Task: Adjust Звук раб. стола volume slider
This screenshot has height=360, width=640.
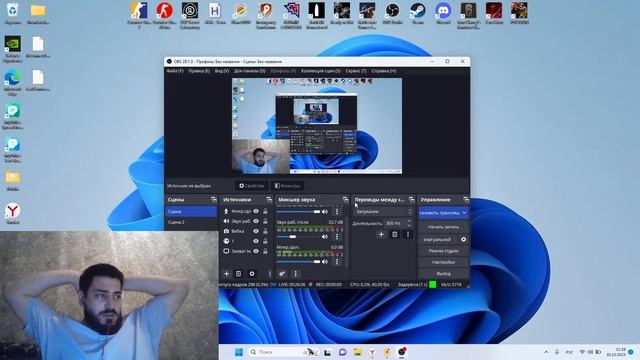Action: pos(298,237)
